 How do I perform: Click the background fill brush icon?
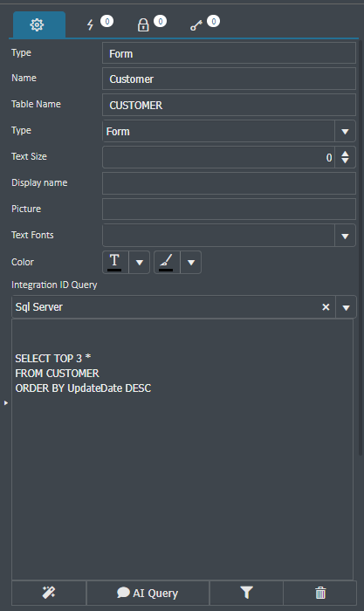[167, 262]
